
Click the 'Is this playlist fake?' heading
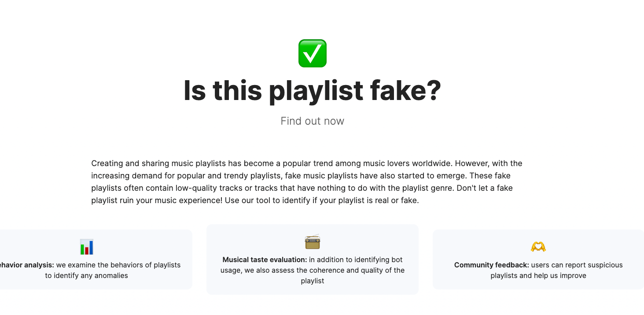click(313, 90)
